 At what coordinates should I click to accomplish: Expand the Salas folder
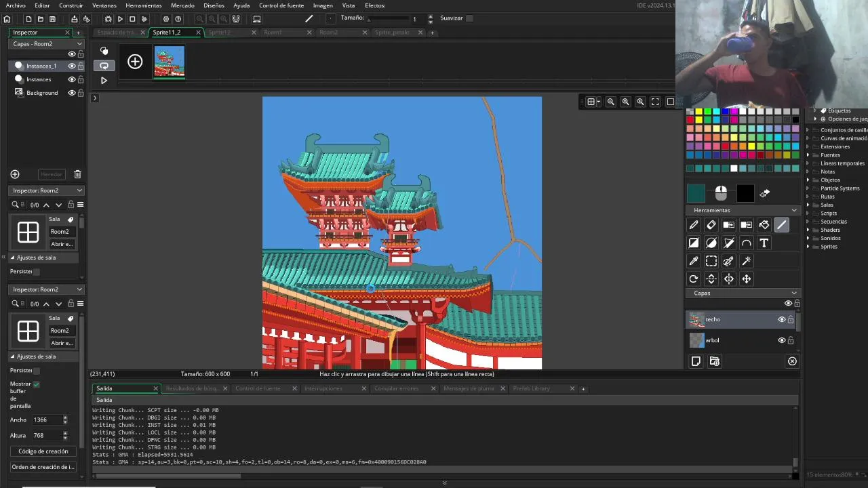click(x=808, y=205)
